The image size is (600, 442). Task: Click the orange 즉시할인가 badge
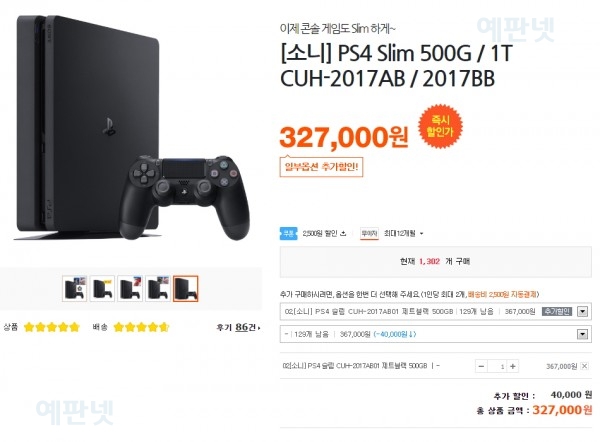pyautogui.click(x=440, y=126)
